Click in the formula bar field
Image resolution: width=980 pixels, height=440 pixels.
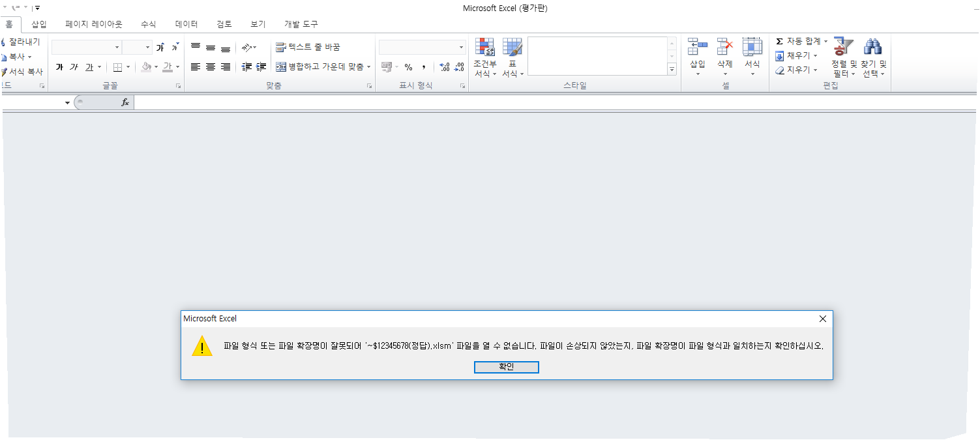tap(556, 102)
